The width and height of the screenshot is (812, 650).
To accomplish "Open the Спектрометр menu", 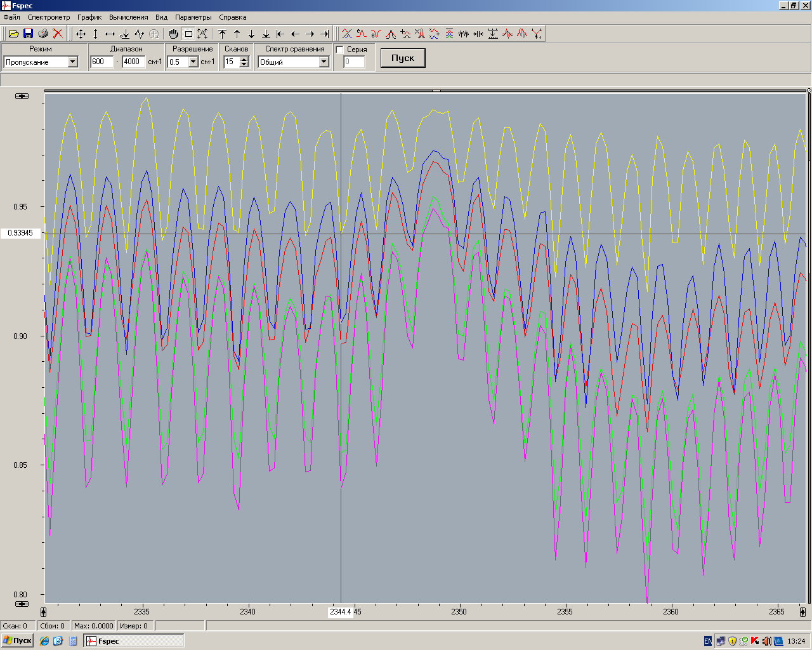I will pos(49,17).
